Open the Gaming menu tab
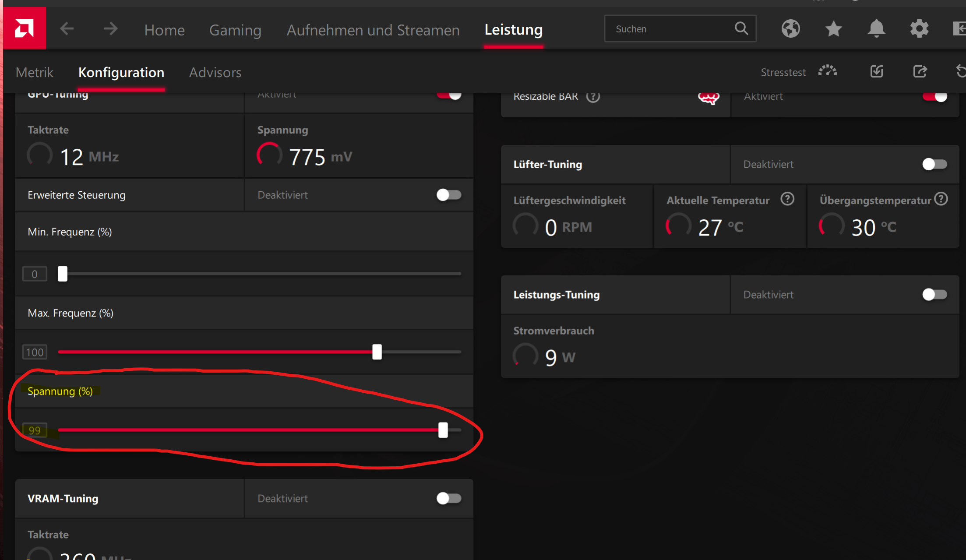The width and height of the screenshot is (966, 560). click(x=235, y=30)
